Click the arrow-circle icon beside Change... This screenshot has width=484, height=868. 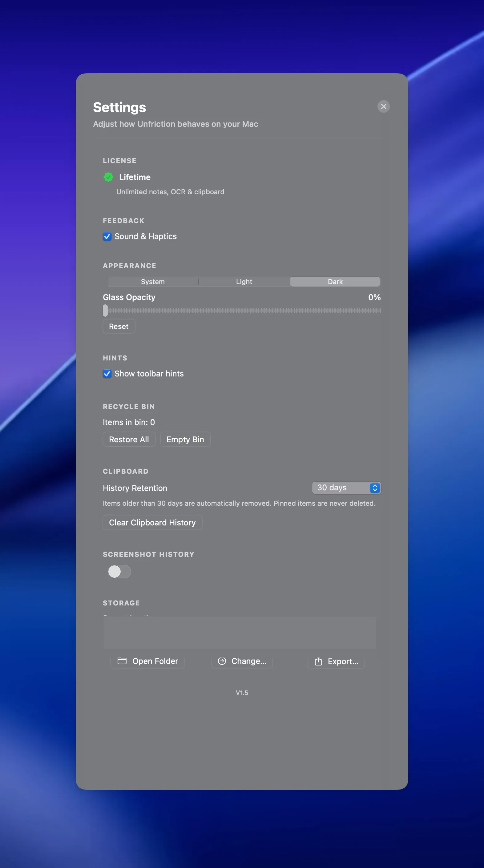(x=222, y=661)
